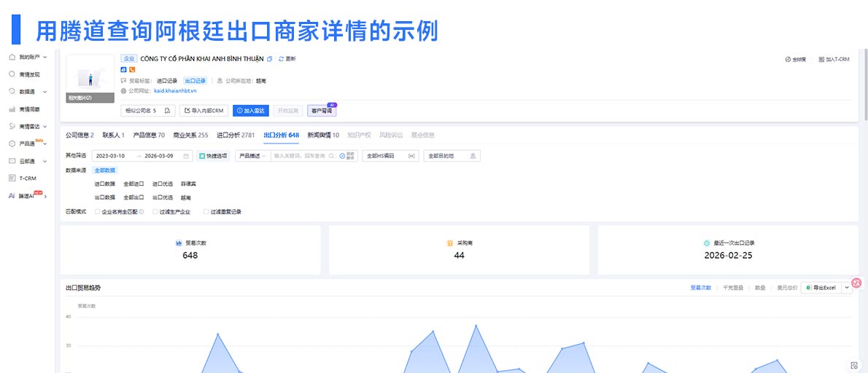
Task: Click the blue 加入雷达 button
Action: 251,111
